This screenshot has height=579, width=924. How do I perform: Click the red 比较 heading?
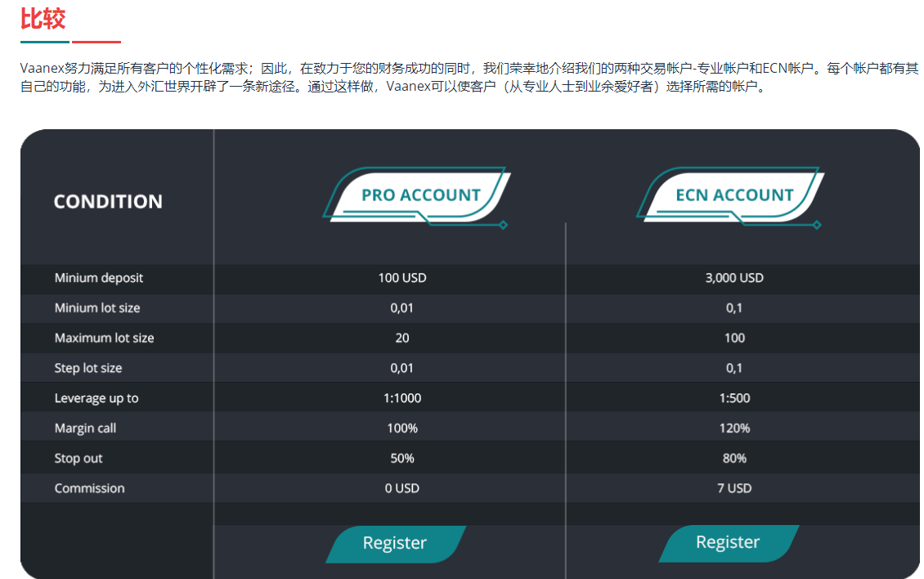tap(44, 20)
